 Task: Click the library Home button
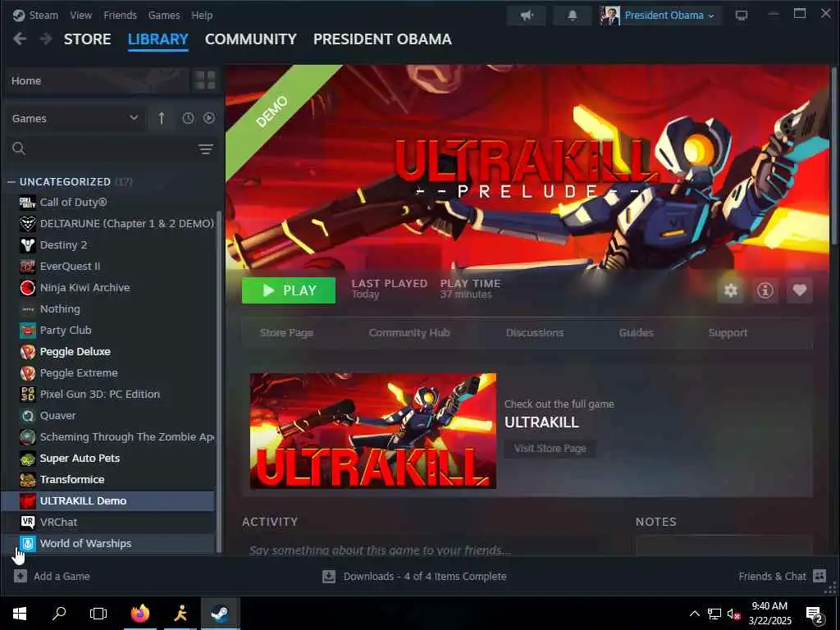click(x=98, y=81)
